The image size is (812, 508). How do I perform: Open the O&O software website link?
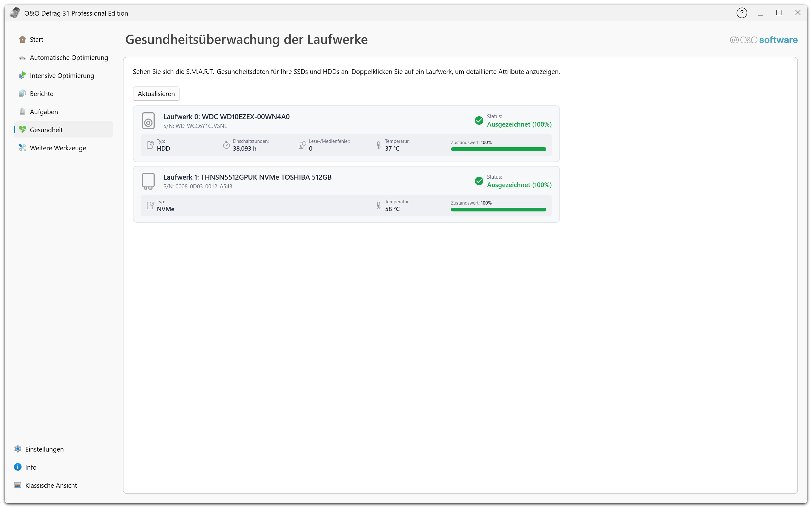(x=764, y=40)
